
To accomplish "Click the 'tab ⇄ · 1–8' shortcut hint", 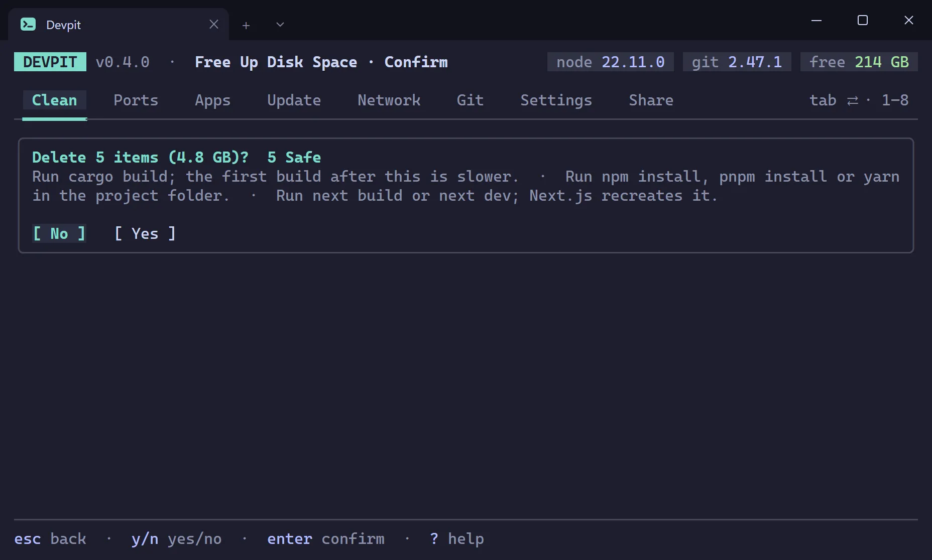I will coord(859,100).
